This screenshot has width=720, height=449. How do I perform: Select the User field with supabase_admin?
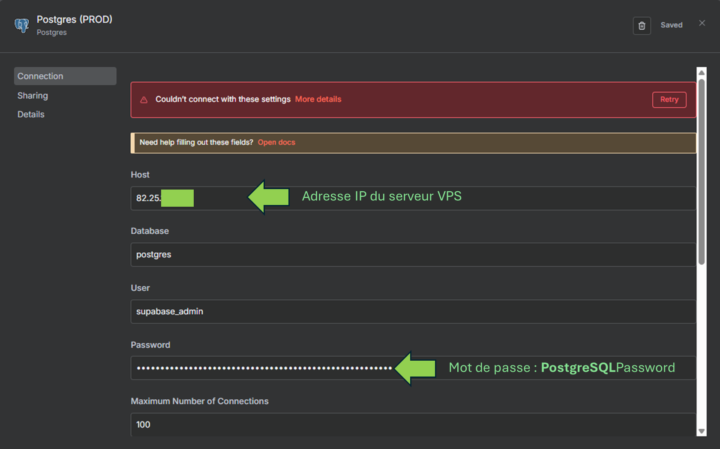413,311
